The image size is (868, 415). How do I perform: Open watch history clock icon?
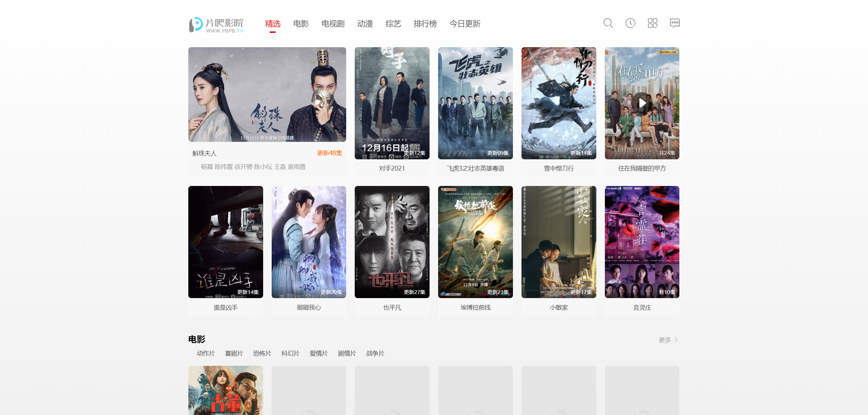pos(630,23)
